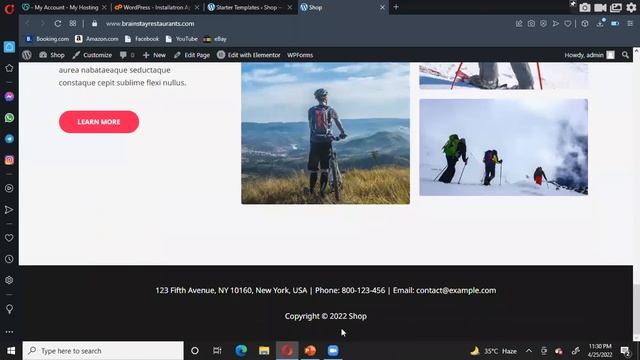Open Instagram in the Opera sidebar
640x360 pixels.
pos(9,160)
